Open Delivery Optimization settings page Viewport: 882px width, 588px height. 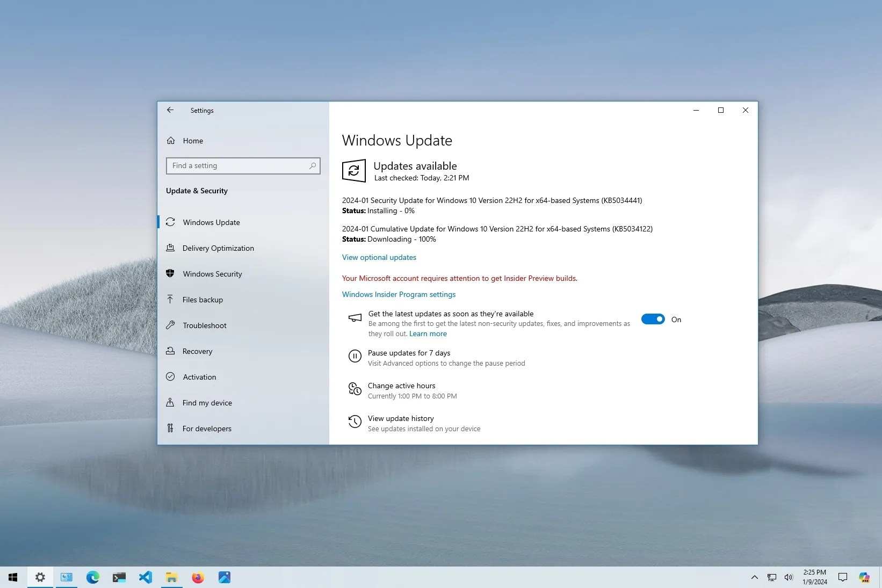pos(243,248)
